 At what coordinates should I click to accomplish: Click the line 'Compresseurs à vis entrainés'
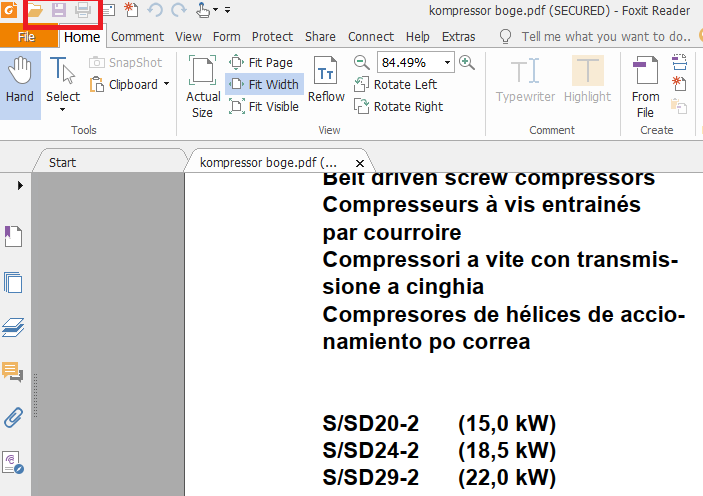point(482,204)
